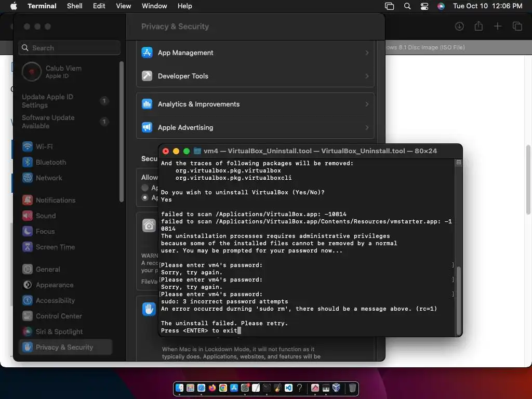
Task: Show tab overview in the browser toolbar
Action: pyautogui.click(x=517, y=26)
